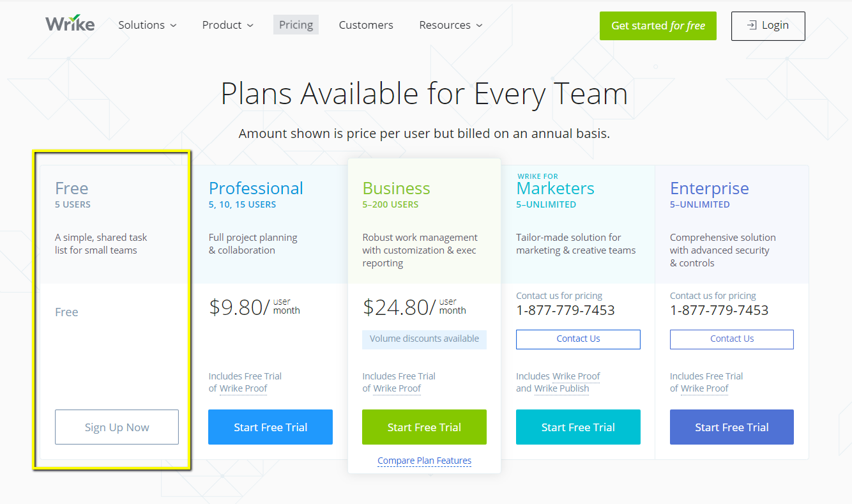
Task: Click Contact Us under Marketers plan
Action: click(578, 339)
